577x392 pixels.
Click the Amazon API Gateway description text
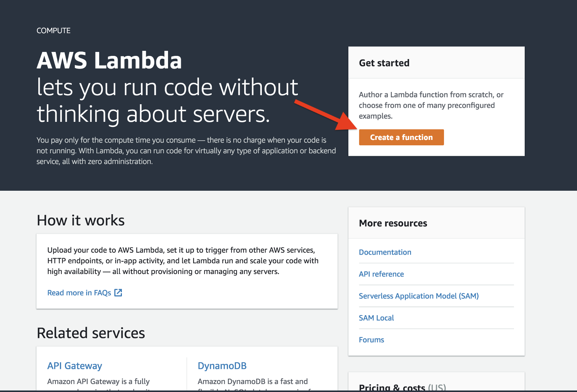pos(98,382)
